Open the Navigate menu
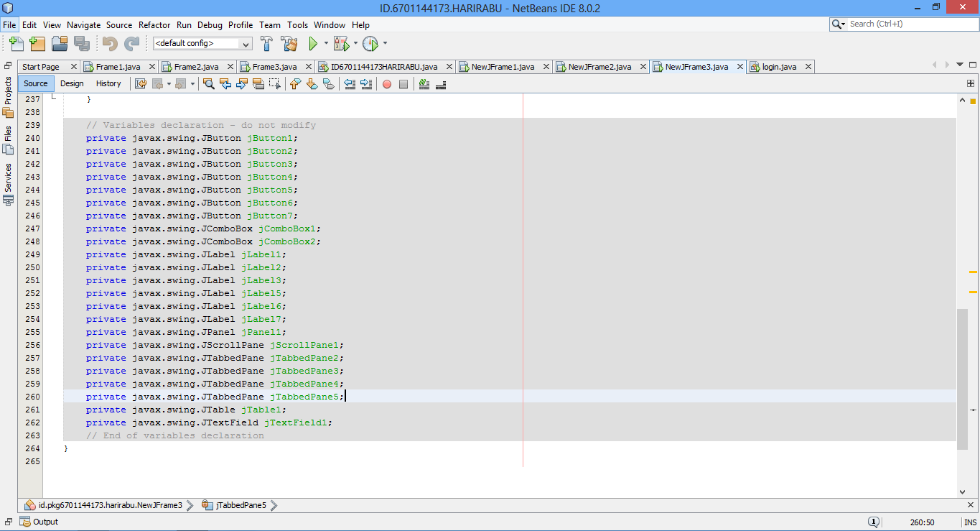The image size is (980, 531). (x=83, y=24)
